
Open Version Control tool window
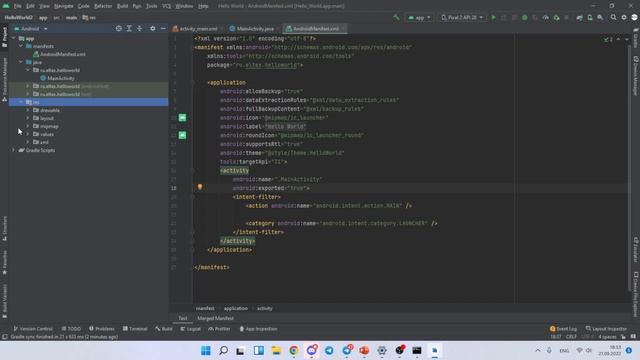click(33, 329)
